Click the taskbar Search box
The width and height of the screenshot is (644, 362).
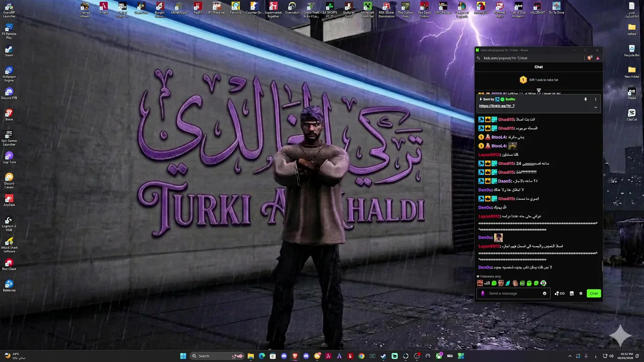tap(217, 356)
